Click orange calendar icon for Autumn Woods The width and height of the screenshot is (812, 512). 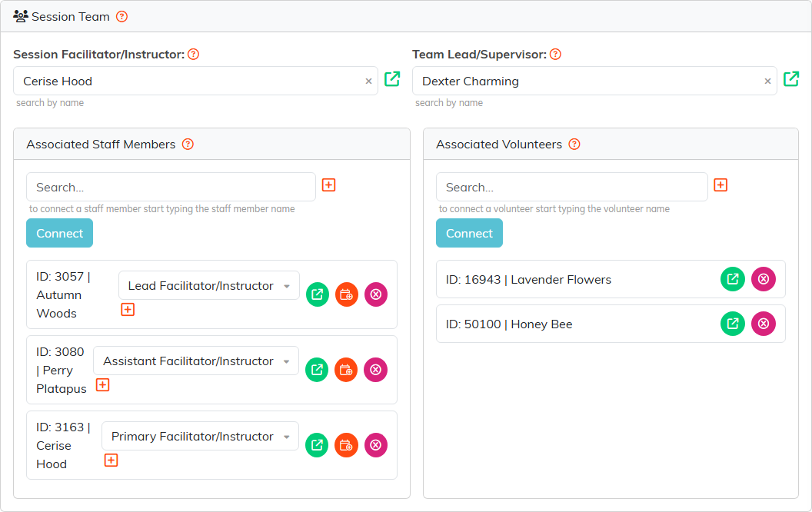click(x=347, y=294)
